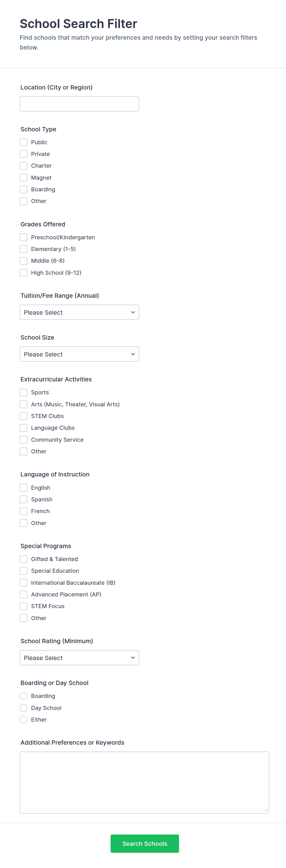
Task: Select High School (9-12) grades checkbox
Action: pyautogui.click(x=24, y=273)
